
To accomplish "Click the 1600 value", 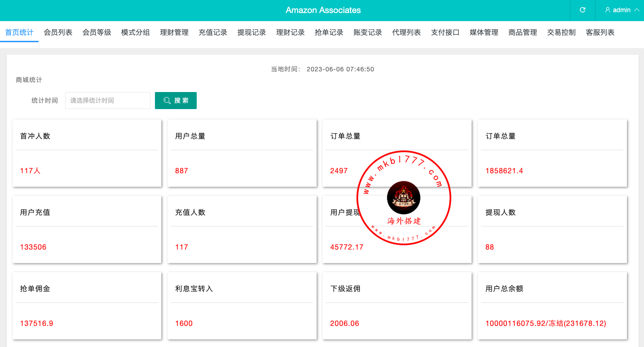I will click(x=184, y=323).
